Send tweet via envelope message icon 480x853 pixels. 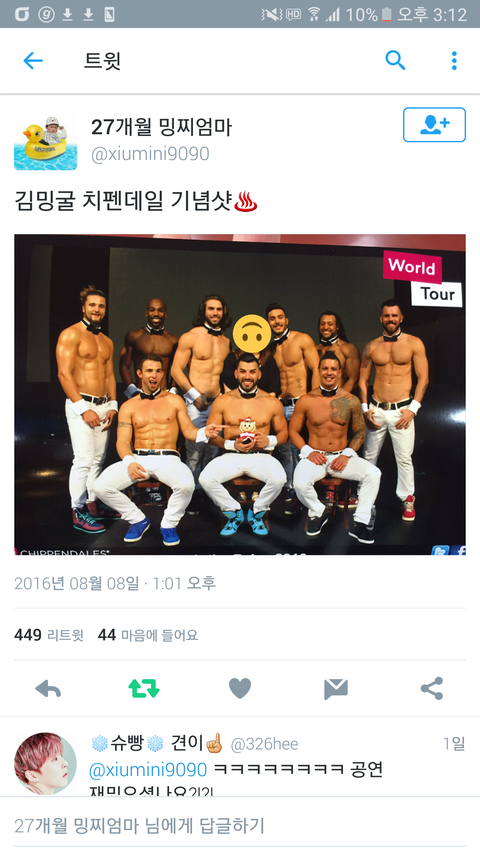(x=336, y=689)
